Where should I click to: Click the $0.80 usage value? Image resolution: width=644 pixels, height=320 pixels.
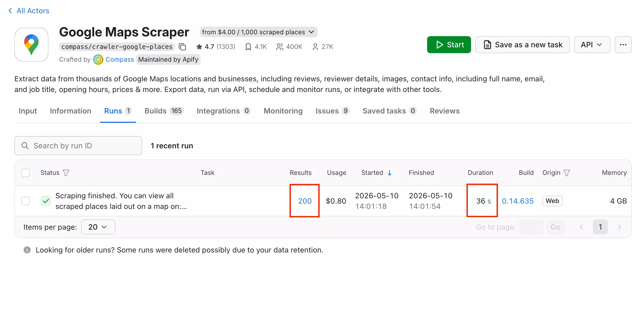tap(336, 201)
